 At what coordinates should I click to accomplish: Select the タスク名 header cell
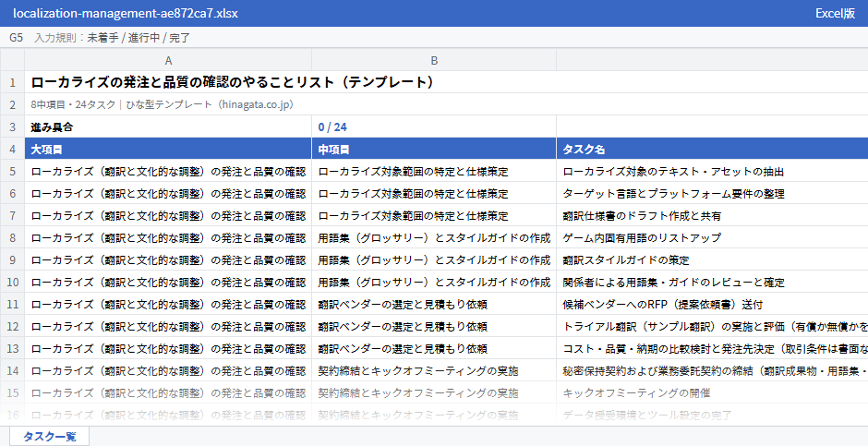(713, 149)
